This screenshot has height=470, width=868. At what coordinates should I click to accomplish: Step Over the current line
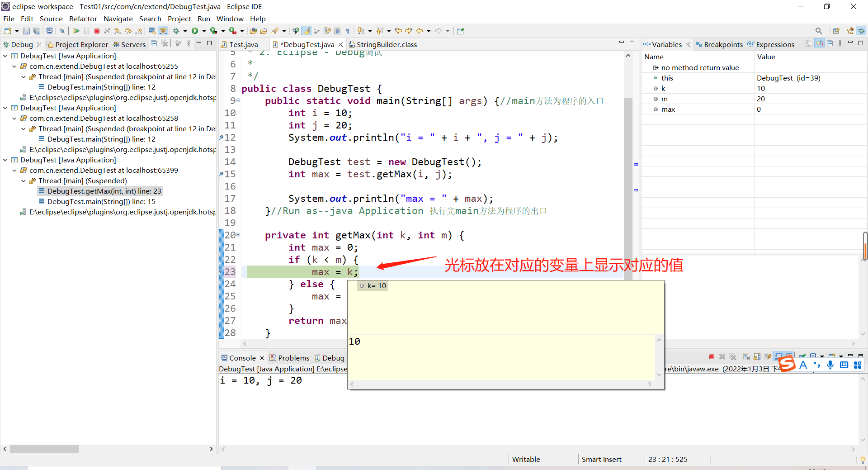coord(129,31)
